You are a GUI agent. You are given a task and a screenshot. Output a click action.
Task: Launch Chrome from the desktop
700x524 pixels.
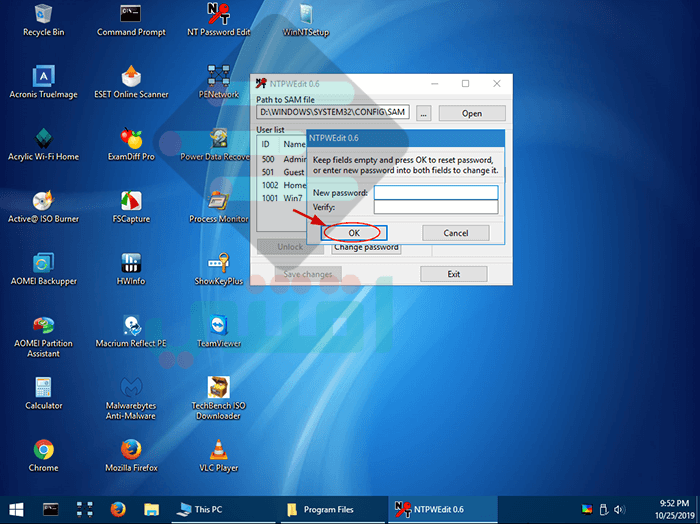click(x=43, y=456)
